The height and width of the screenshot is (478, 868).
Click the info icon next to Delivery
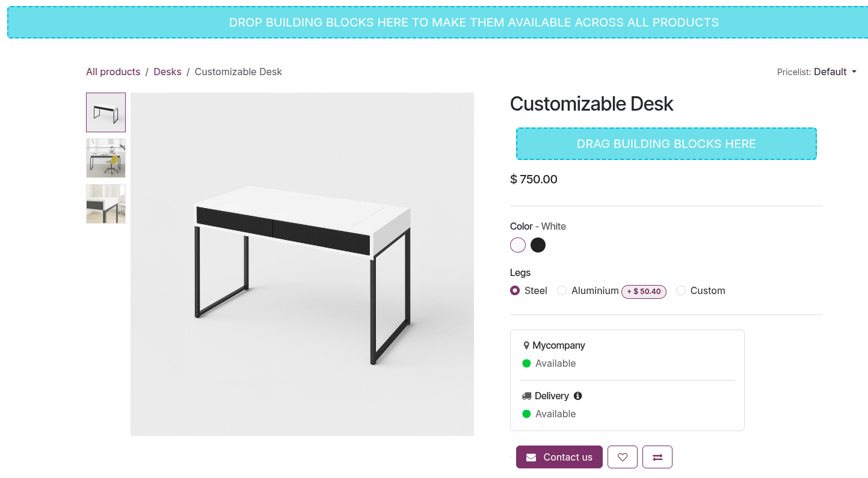(577, 396)
